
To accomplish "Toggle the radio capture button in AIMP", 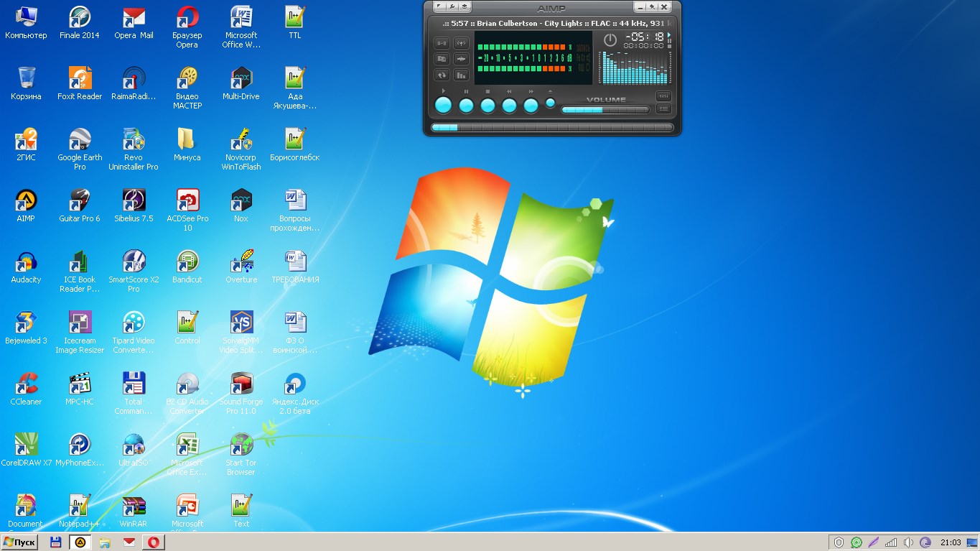I will [x=461, y=43].
